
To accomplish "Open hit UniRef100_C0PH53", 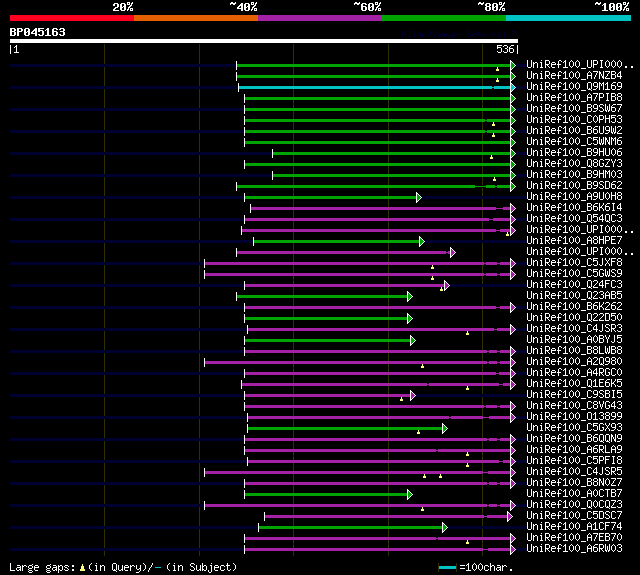I will 574,120.
